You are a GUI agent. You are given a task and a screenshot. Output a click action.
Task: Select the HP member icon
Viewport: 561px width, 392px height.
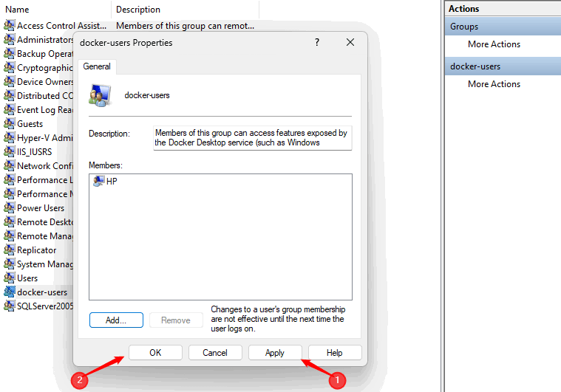(x=98, y=182)
